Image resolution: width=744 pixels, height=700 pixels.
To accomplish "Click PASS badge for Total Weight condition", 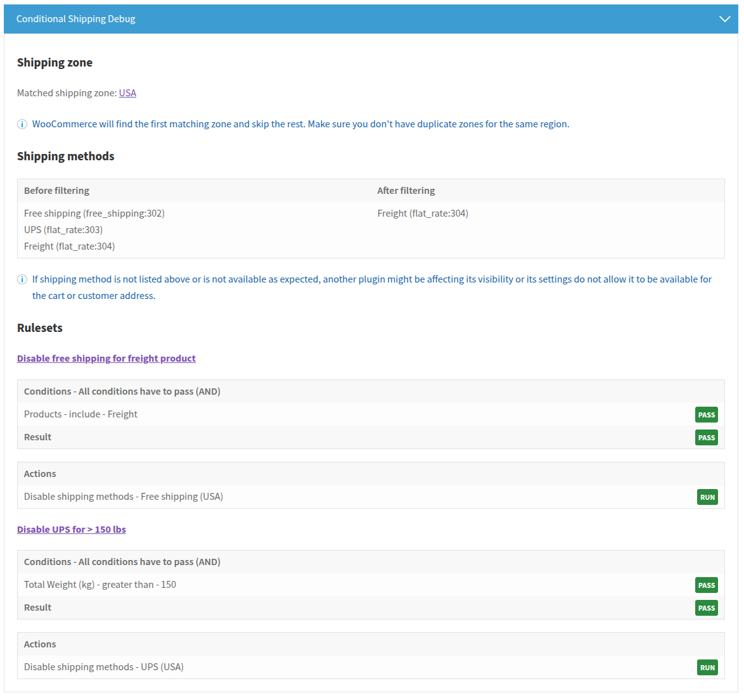I will coord(706,585).
